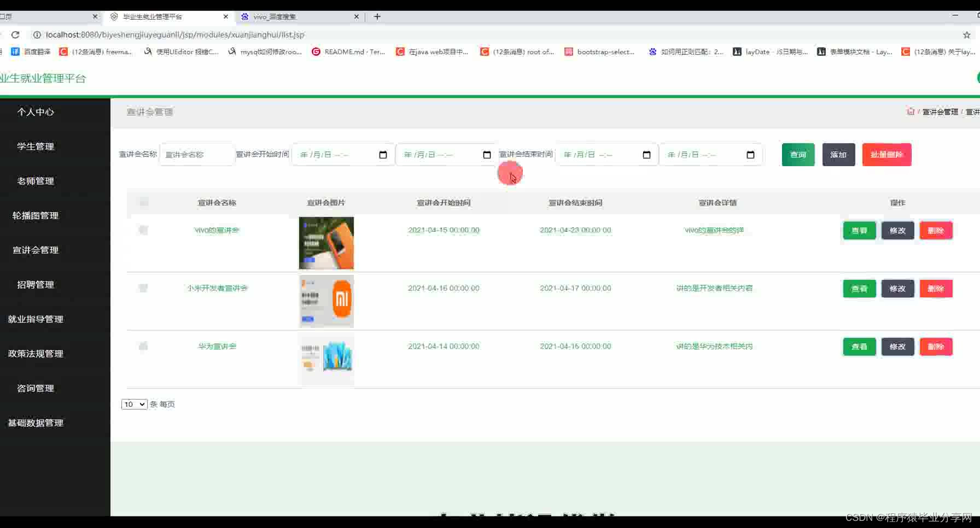
Task: Open 基础数据管理 in the sidebar
Action: click(x=36, y=423)
